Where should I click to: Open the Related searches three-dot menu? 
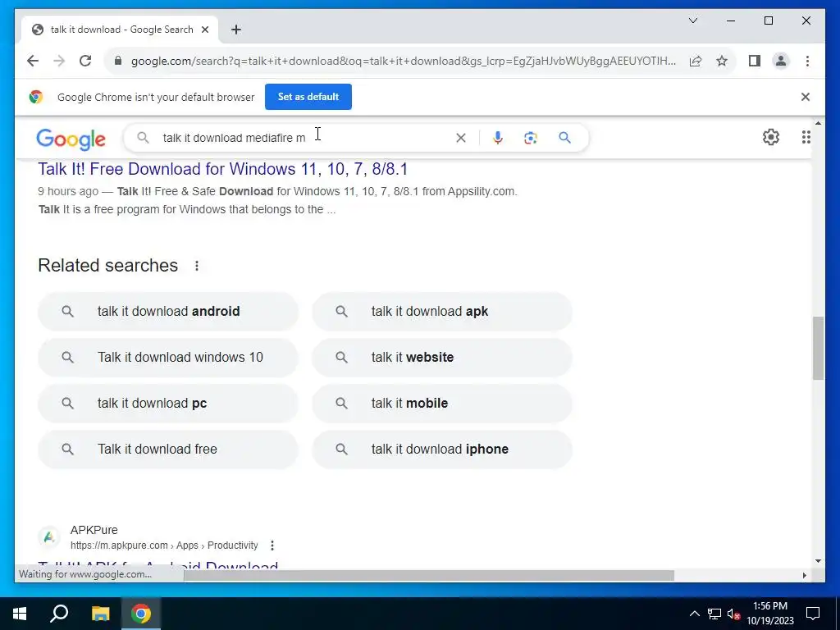[197, 266]
